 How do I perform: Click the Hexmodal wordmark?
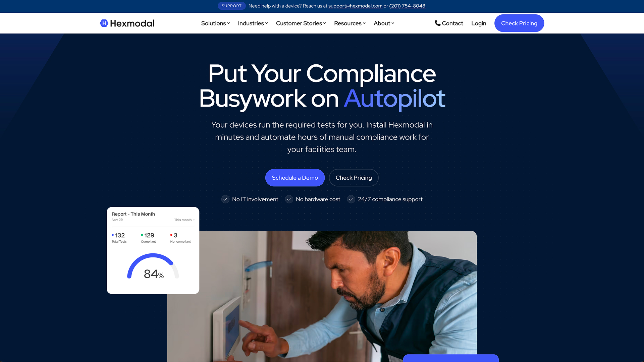[132, 23]
